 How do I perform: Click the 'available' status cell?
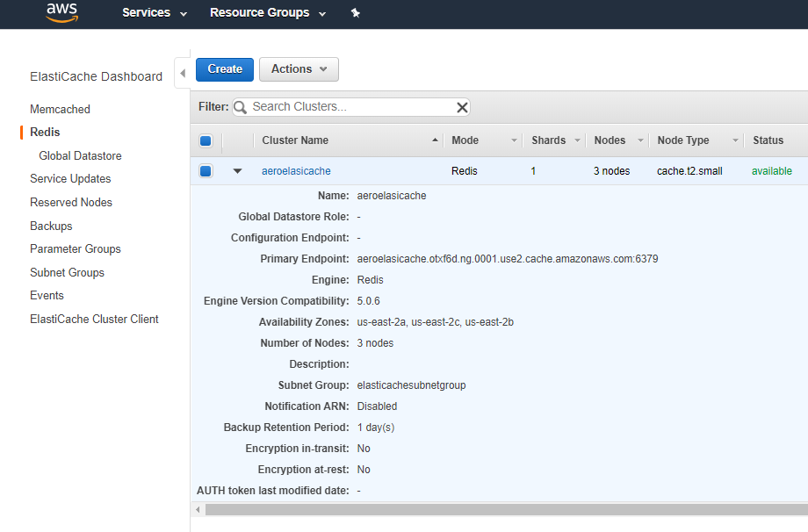tap(772, 171)
